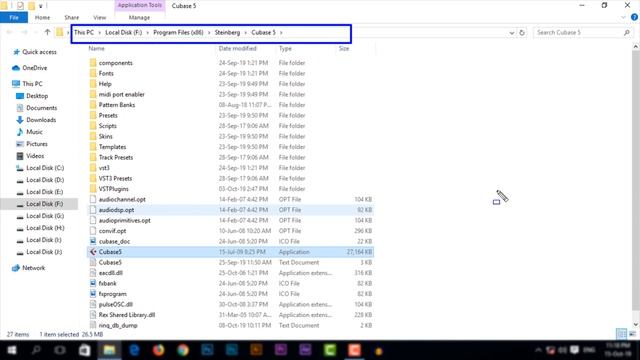Select the midi port enabler folder icon
Screen dimensions: 640x360
[x=93, y=94]
